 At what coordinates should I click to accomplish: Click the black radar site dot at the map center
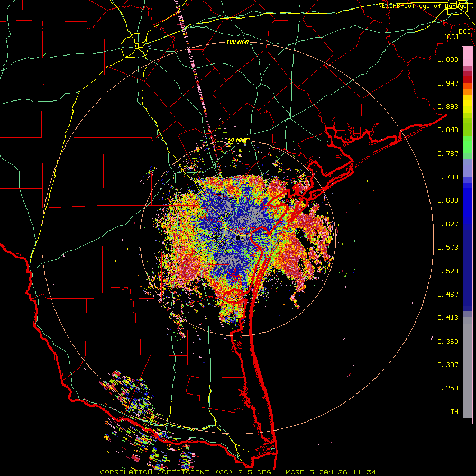238,237
